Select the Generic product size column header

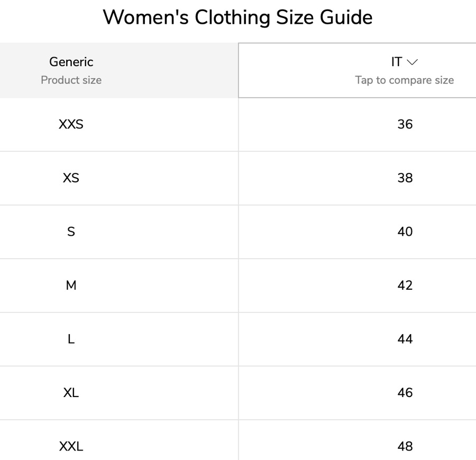71,62
